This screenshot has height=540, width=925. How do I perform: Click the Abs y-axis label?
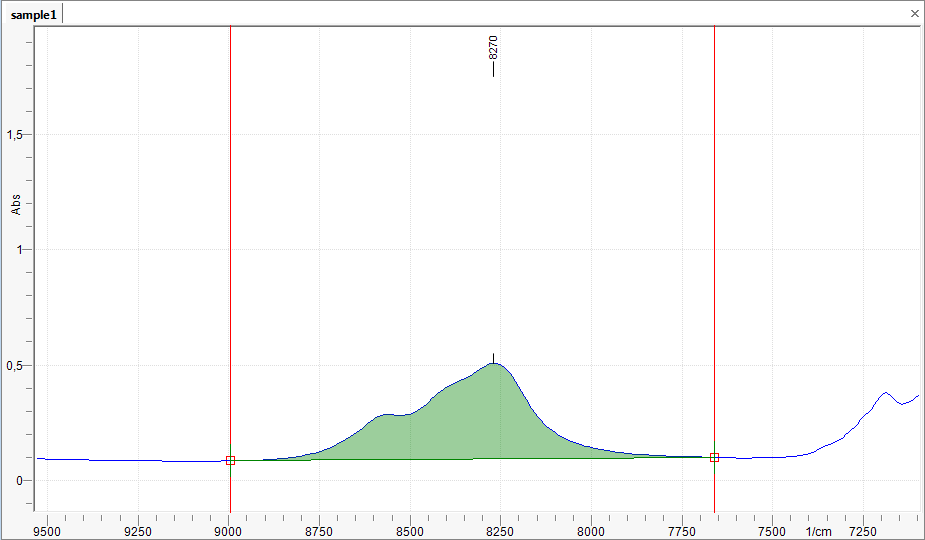[16, 204]
